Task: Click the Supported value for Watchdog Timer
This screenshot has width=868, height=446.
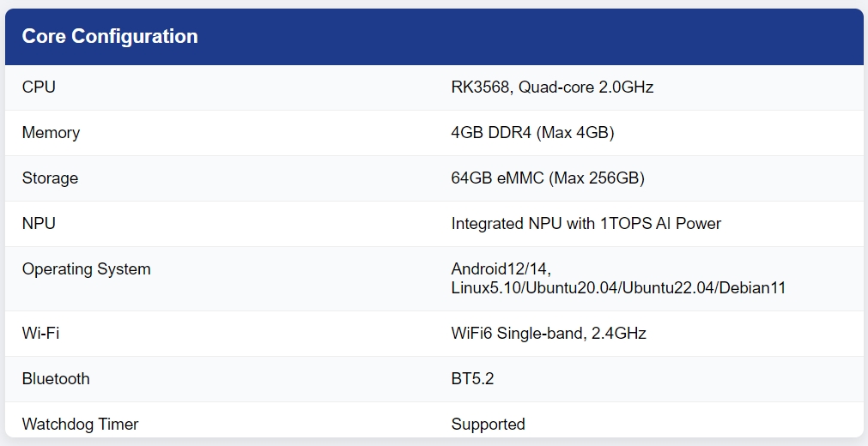Action: pos(488,424)
